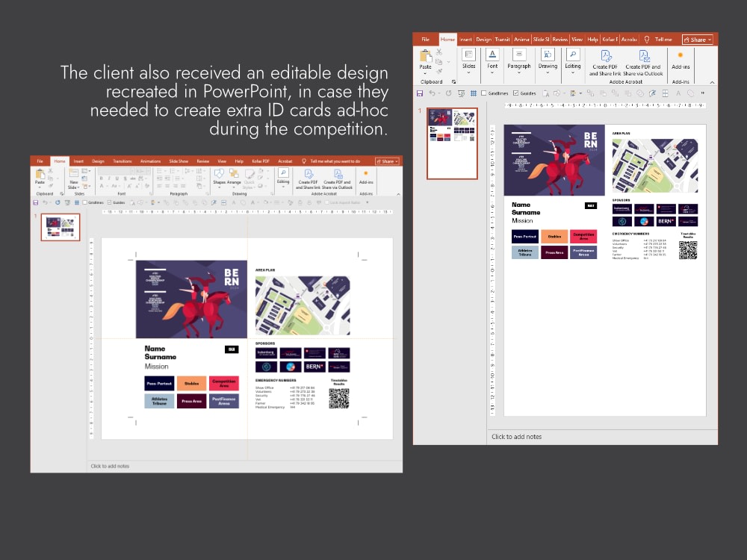Click Share button in right window
This screenshot has height=560, width=747.
pos(698,40)
